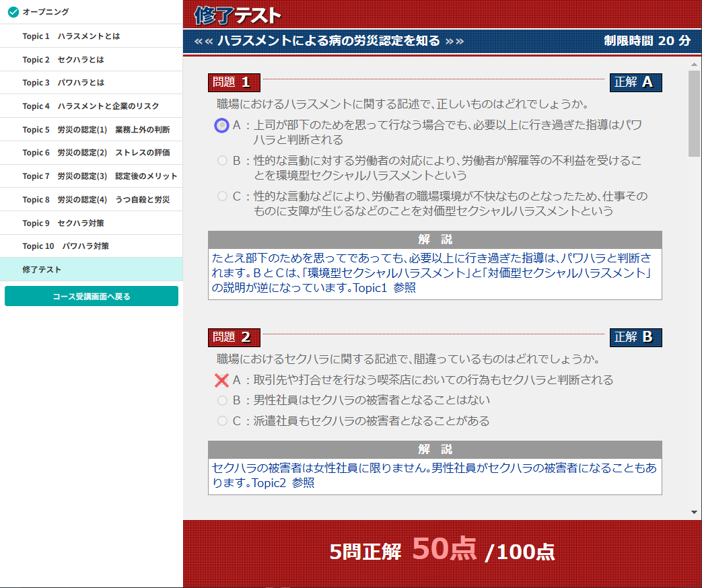Click the 正解 A badge

636,82
